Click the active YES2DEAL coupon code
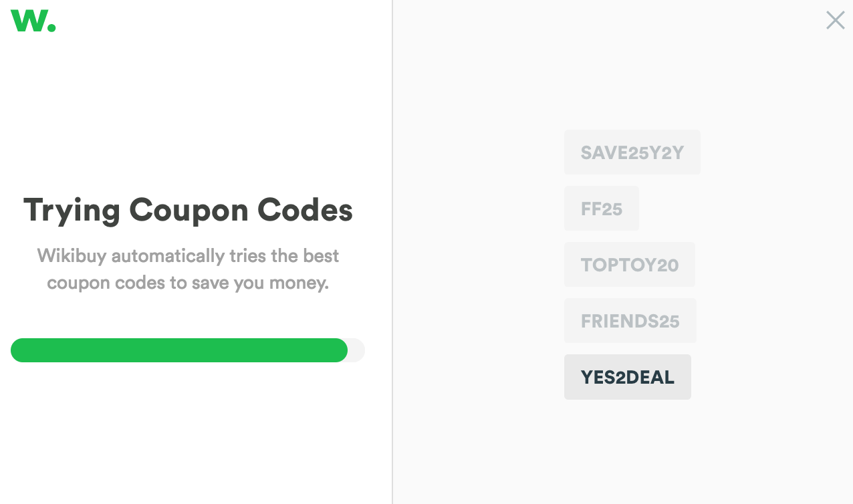This screenshot has width=853, height=504. coord(628,377)
